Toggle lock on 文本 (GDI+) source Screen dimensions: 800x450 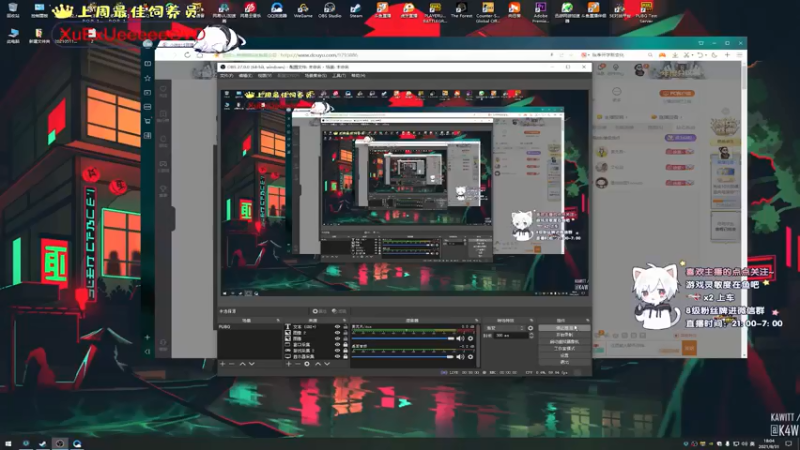pyautogui.click(x=345, y=327)
